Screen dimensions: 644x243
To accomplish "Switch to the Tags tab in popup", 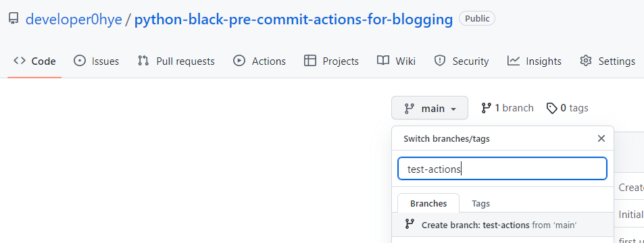I will pyautogui.click(x=480, y=203).
